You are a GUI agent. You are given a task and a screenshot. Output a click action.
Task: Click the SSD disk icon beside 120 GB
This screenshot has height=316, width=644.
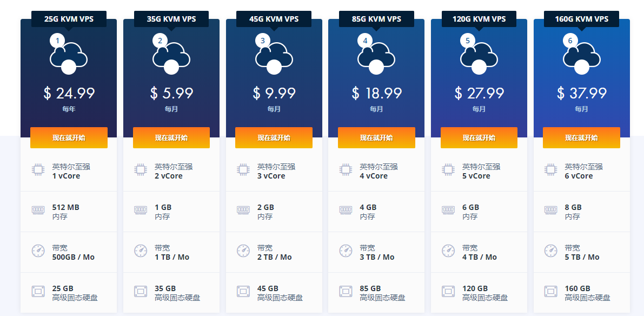448,292
